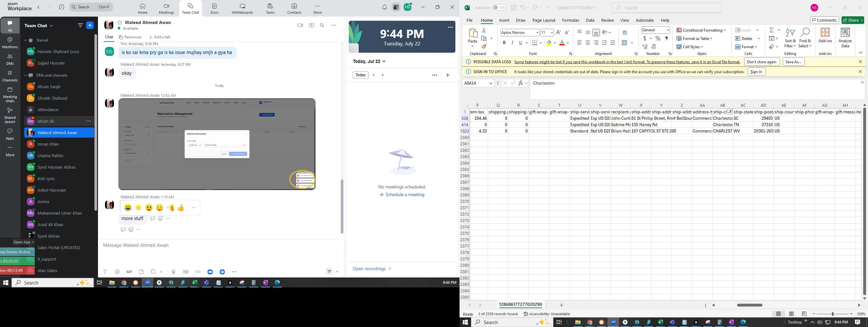The height and width of the screenshot is (327, 868).
Task: Open Zoom history clock icon
Action: click(61, 7)
